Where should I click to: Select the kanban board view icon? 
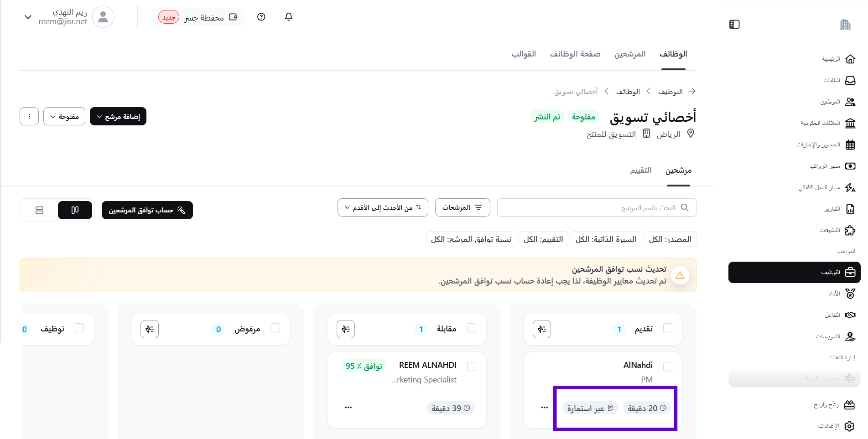tap(75, 210)
